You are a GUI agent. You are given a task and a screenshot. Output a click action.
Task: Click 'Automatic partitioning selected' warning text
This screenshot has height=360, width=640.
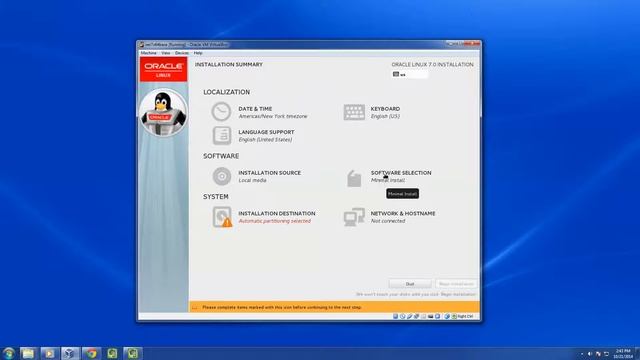(274, 221)
